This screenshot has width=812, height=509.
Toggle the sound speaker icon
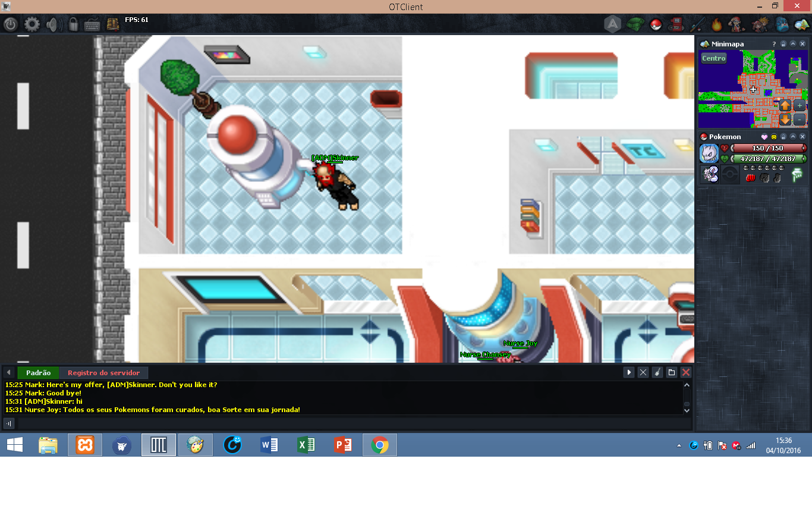click(x=53, y=24)
